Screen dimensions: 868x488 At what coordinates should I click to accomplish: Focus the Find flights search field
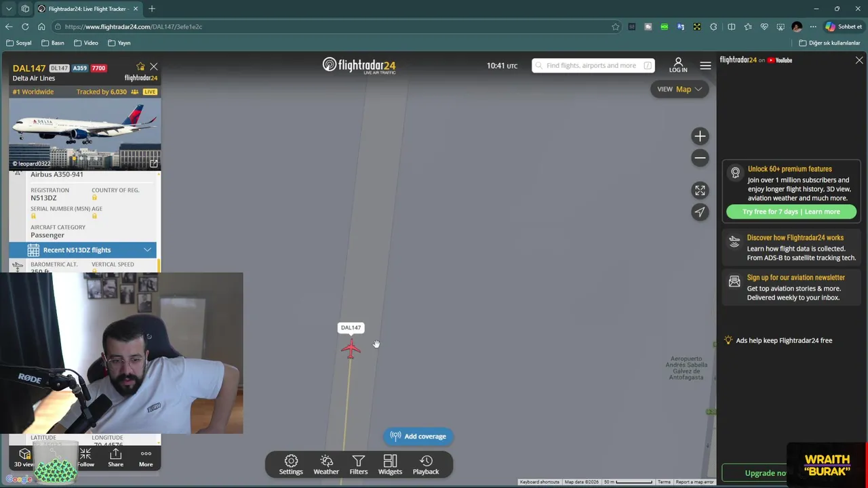(x=593, y=66)
